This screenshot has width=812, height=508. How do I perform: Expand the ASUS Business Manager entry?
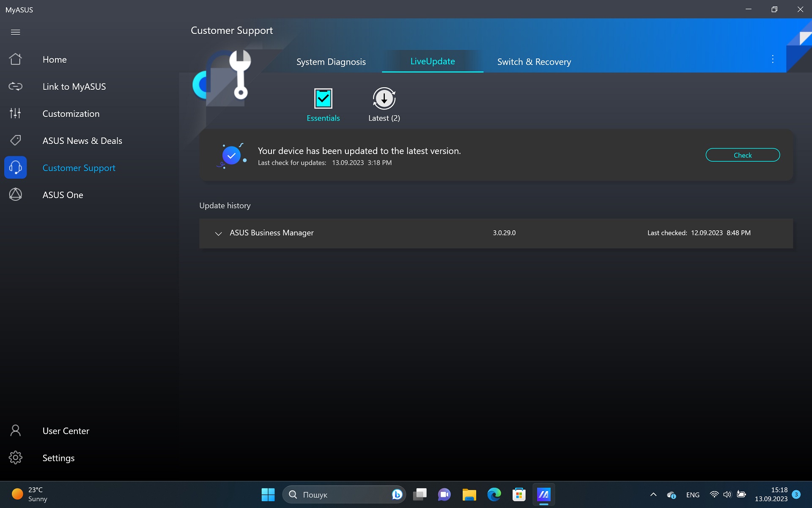pos(218,233)
